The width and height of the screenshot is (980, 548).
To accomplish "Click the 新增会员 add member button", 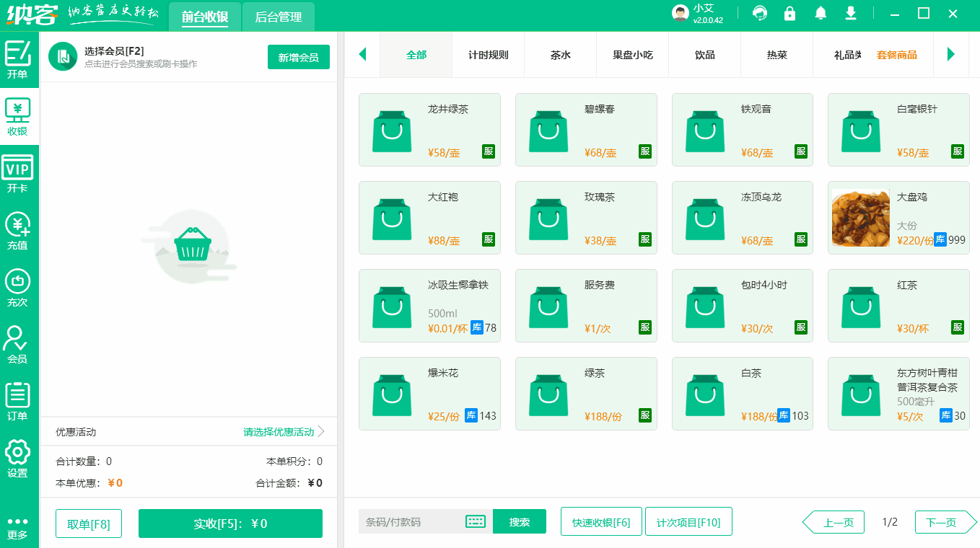I will pyautogui.click(x=298, y=56).
